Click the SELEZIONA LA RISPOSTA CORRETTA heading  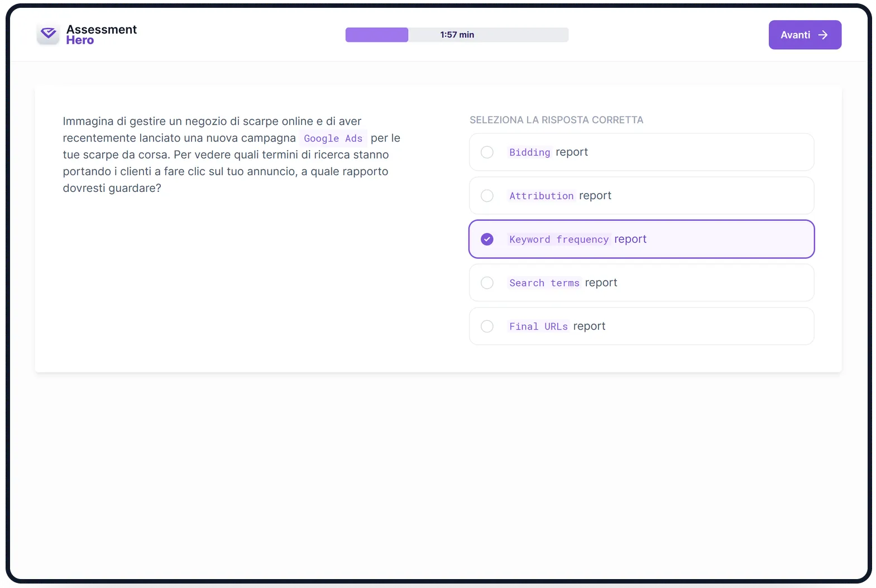556,120
